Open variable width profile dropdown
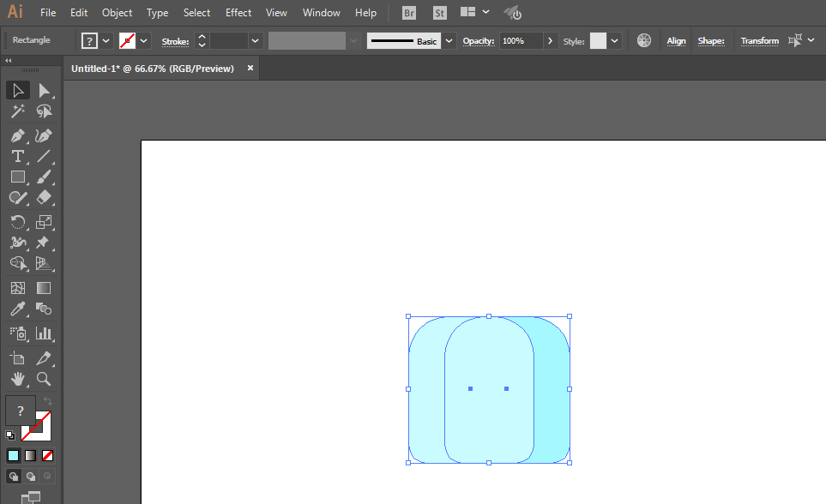 353,40
